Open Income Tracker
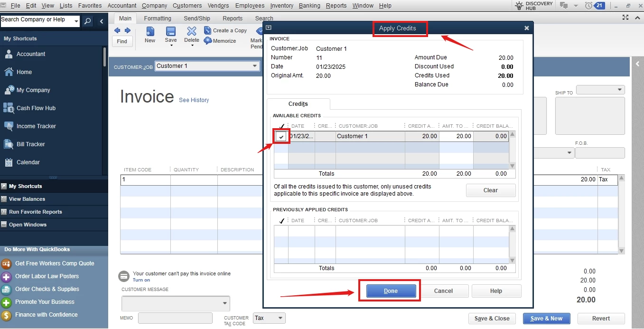644x329 pixels. click(x=36, y=126)
